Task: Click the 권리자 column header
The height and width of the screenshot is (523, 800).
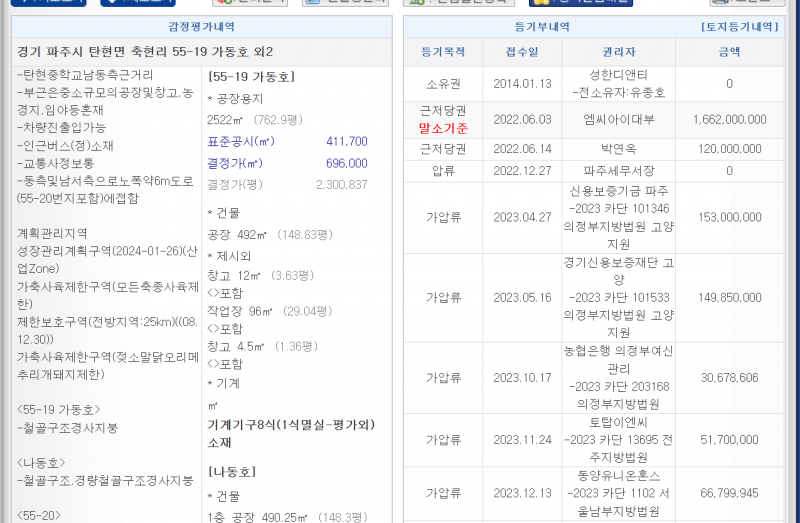Action: (x=618, y=51)
